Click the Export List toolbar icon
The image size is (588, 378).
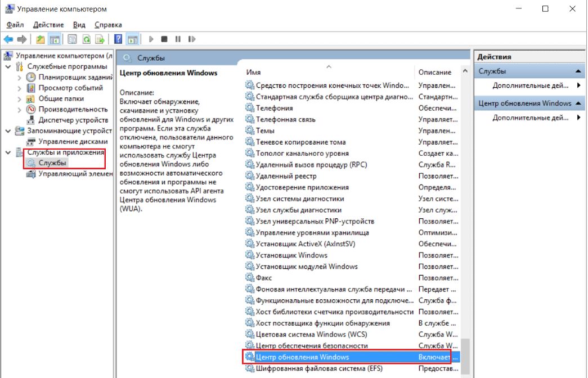[100, 39]
